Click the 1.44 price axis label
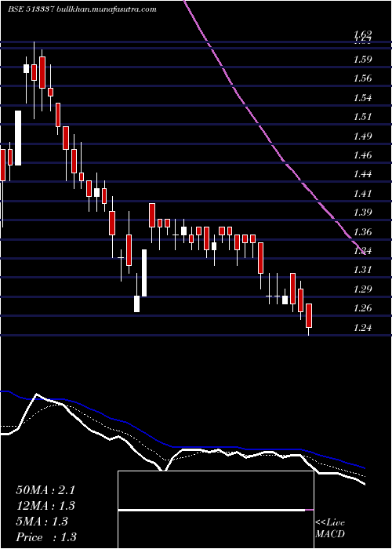The image size is (392, 549). 362,173
